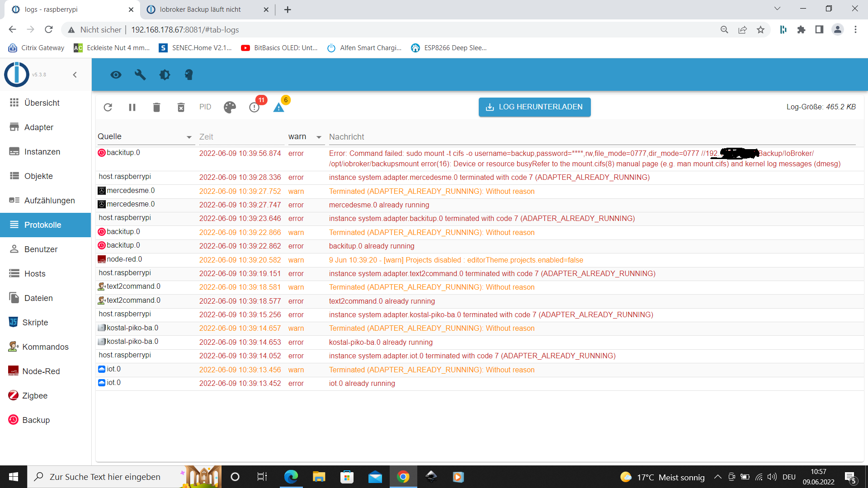This screenshot has width=868, height=488.
Task: Toggle eye visibility icon in header
Action: click(x=116, y=75)
